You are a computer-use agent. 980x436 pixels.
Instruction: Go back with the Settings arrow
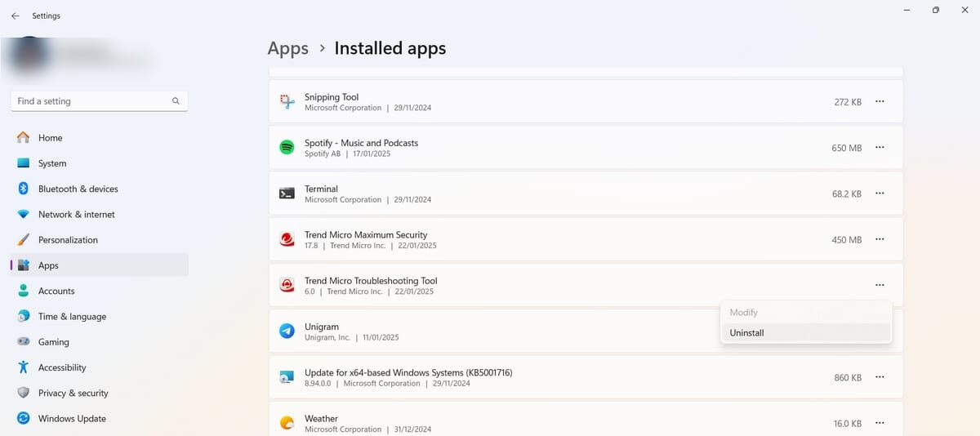(x=15, y=16)
